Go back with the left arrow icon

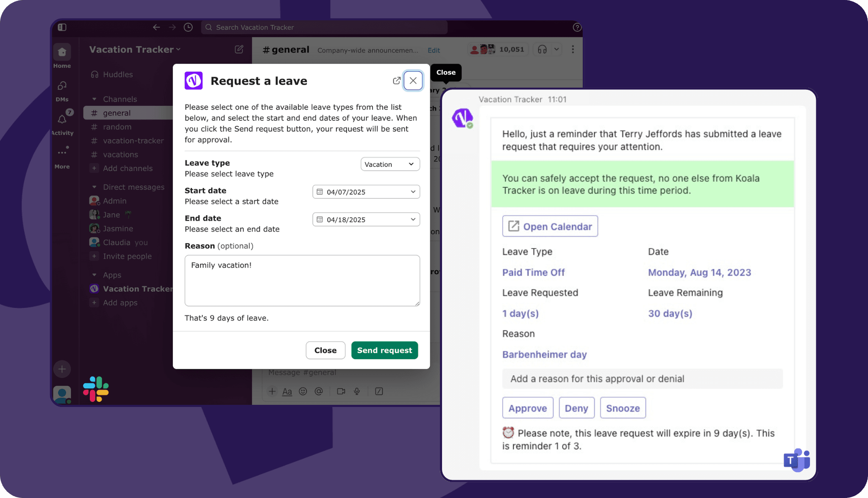[x=156, y=27]
